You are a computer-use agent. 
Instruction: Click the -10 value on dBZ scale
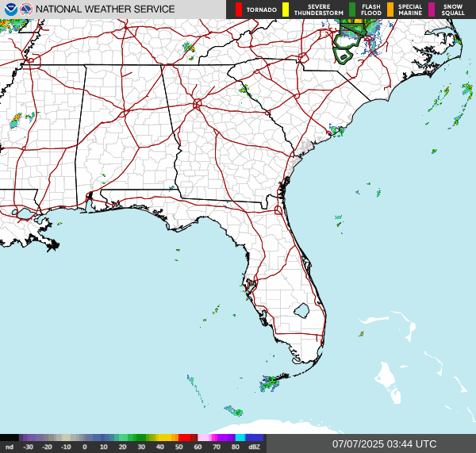pyautogui.click(x=66, y=447)
